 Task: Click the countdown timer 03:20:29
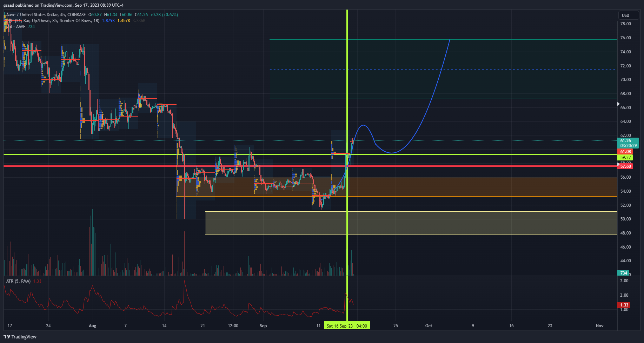(628, 146)
